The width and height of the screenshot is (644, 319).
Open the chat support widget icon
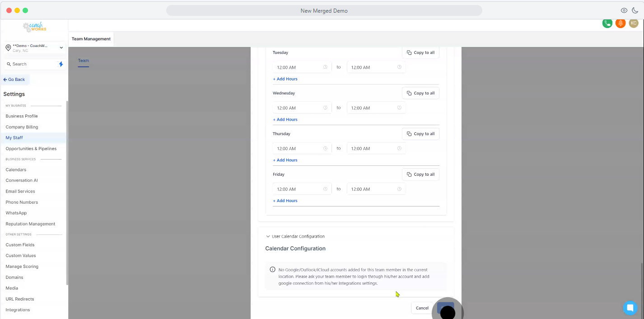pos(630,308)
